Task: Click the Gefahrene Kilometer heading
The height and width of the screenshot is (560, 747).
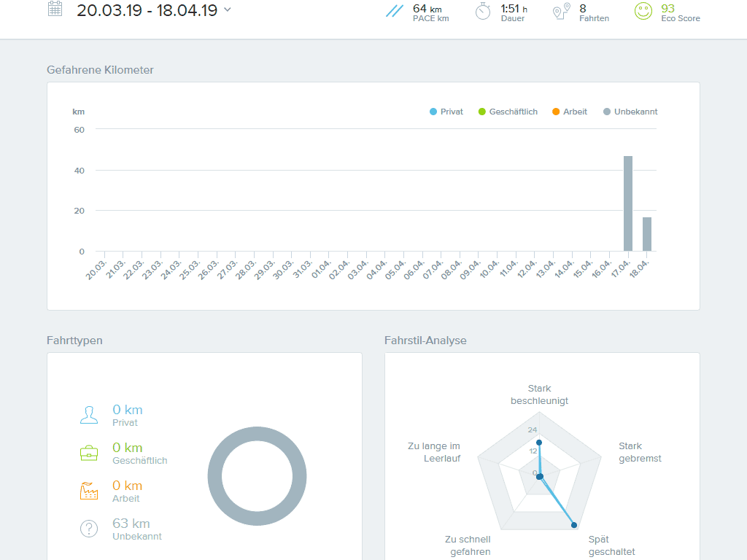Action: (100, 70)
